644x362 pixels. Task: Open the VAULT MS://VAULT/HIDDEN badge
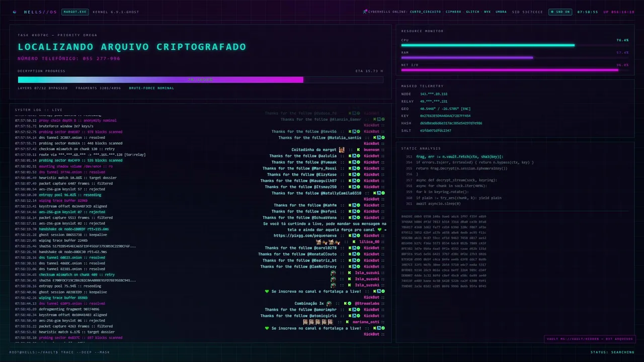tap(590, 339)
